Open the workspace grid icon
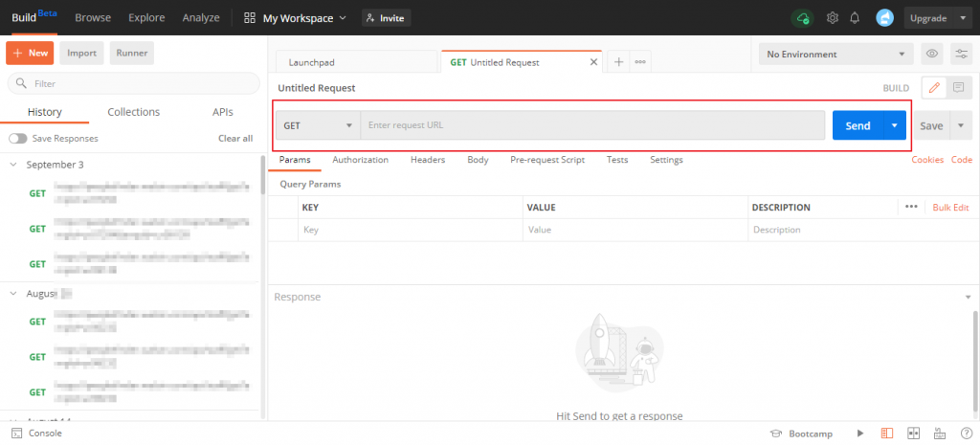Screen dimensions: 980x445 [x=250, y=18]
